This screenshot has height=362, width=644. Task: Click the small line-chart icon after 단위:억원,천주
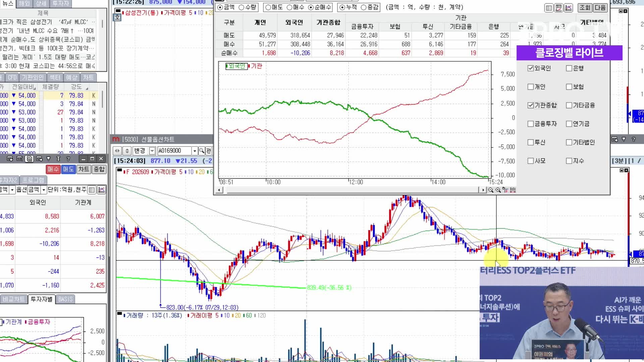click(x=102, y=190)
